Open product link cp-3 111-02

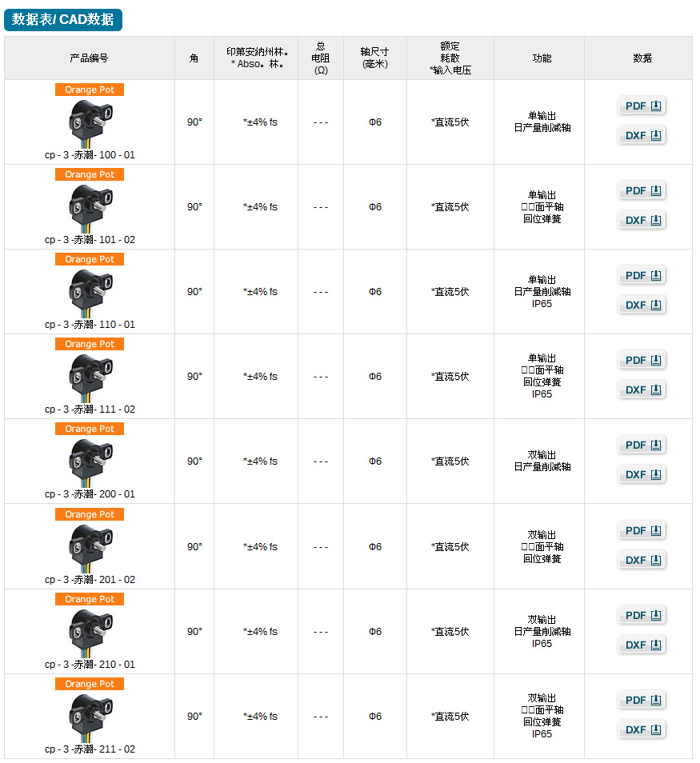pos(90,409)
